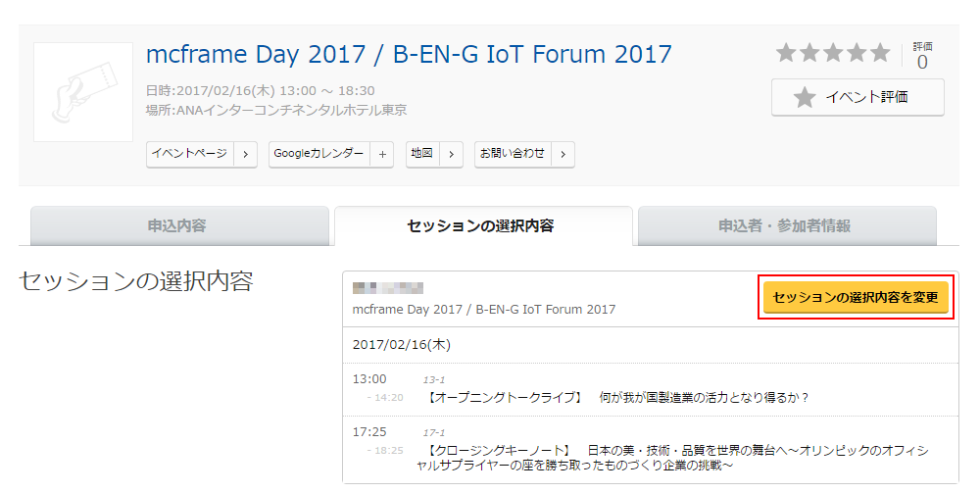980x493 pixels.
Task: Click the fourth rating star
Action: [857, 53]
